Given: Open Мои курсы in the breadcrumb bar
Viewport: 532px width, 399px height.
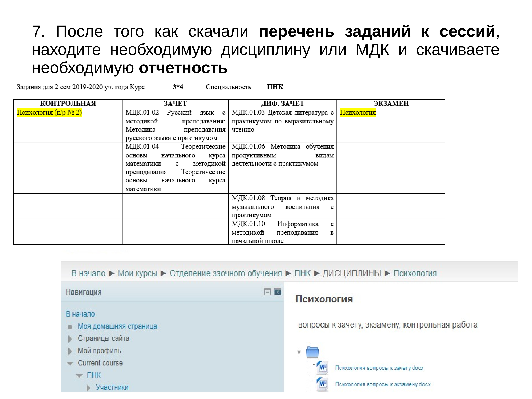Looking at the screenshot, I should [x=137, y=273].
